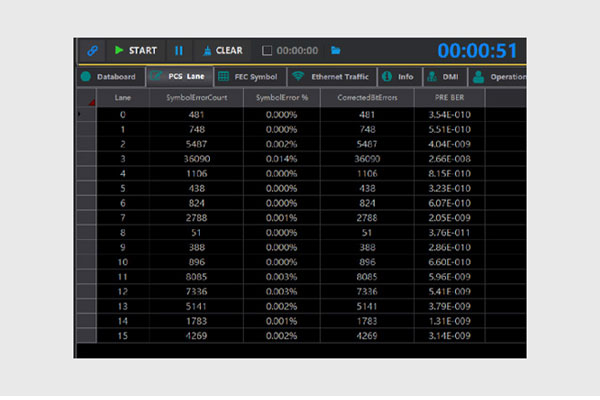Click the DMI tab's icon

432,77
